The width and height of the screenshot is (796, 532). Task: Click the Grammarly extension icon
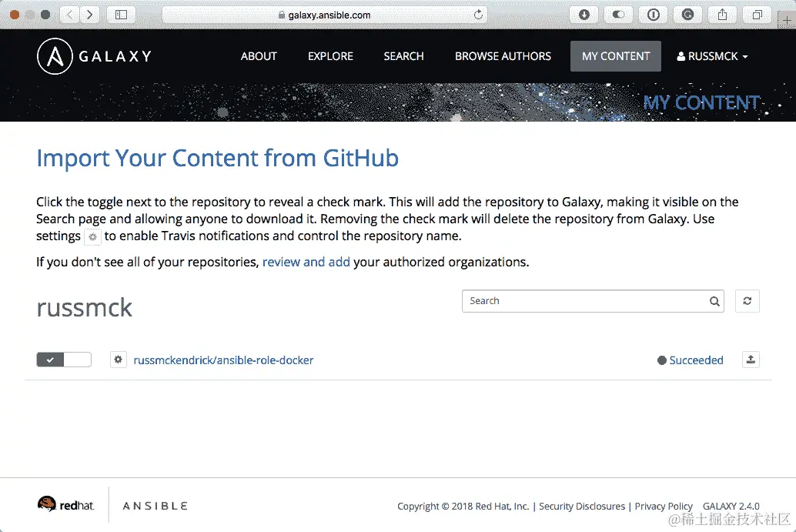(687, 14)
